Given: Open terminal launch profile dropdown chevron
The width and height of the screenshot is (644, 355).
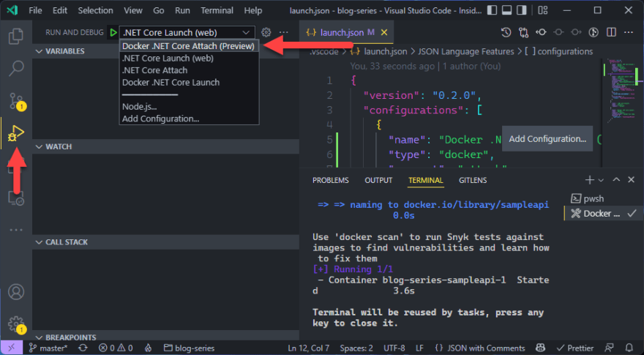Looking at the screenshot, I should pyautogui.click(x=601, y=180).
